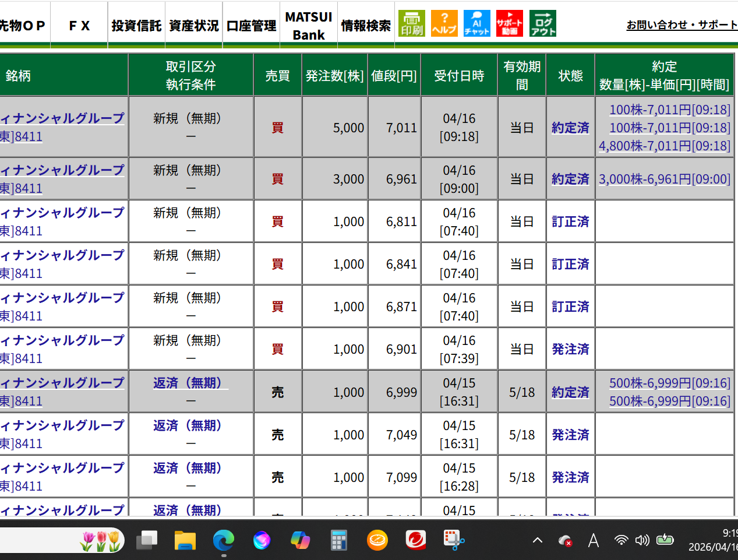Select the 口座管理 menu tab
Viewport: 738px width, 560px height.
coord(251,26)
